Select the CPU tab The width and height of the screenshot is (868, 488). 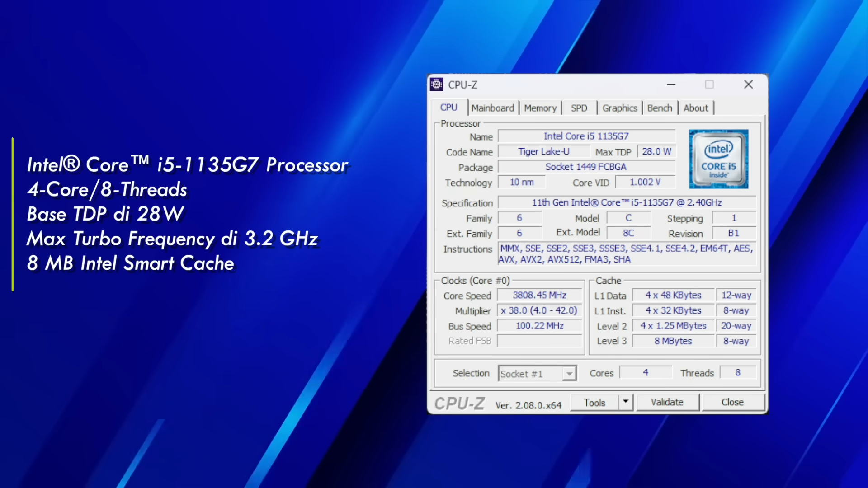tap(448, 108)
